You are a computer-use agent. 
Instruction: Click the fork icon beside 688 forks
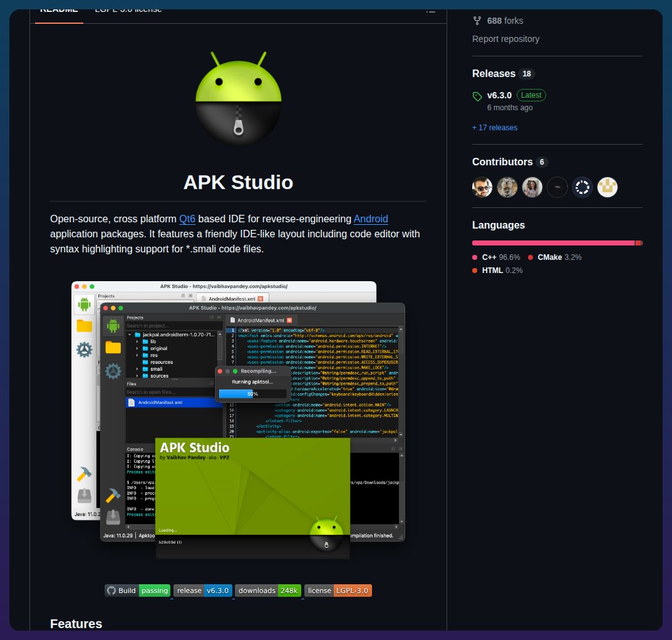pyautogui.click(x=477, y=21)
